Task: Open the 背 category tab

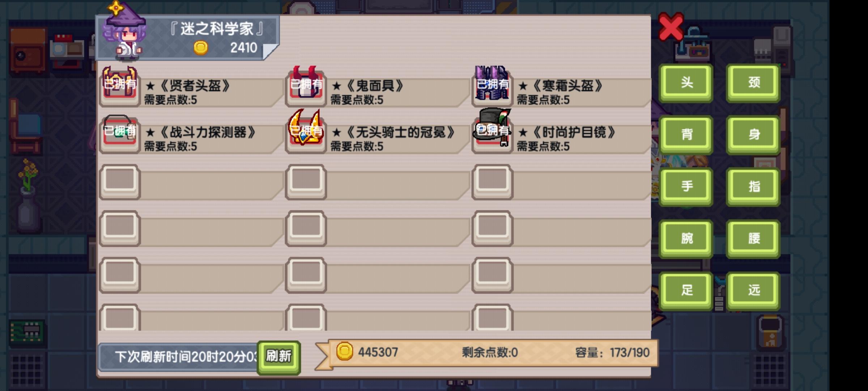Action: [x=686, y=135]
